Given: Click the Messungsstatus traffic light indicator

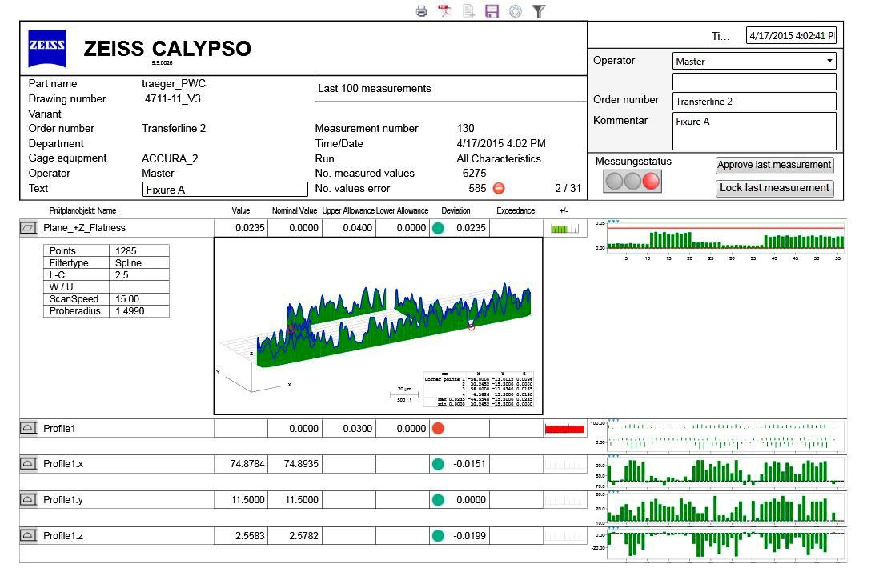Looking at the screenshot, I should point(632,182).
